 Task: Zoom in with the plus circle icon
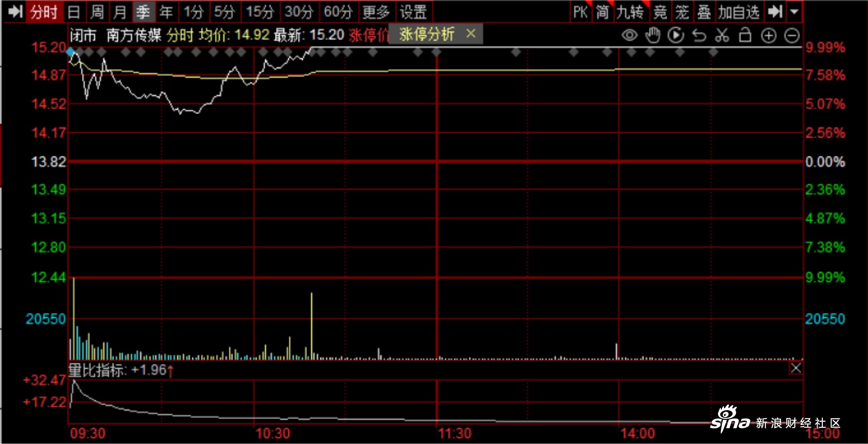pos(769,35)
